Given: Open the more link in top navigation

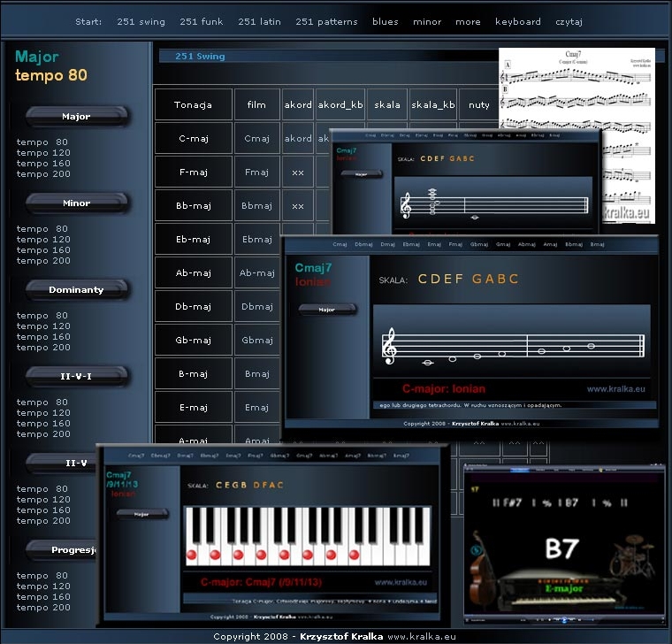Looking at the screenshot, I should (468, 21).
